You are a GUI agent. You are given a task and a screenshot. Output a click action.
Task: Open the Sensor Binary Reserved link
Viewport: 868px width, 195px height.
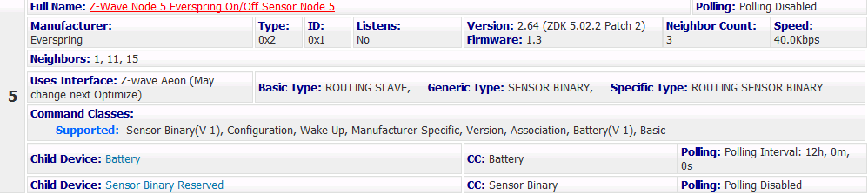164,185
